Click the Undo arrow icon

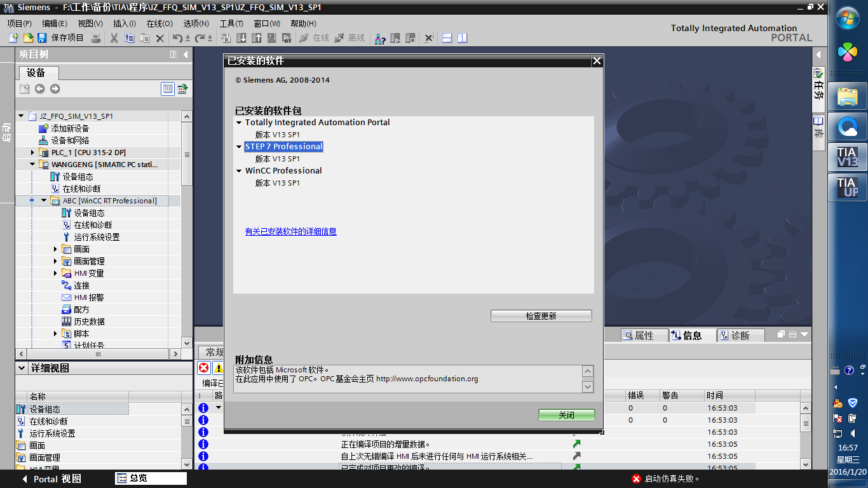pyautogui.click(x=179, y=38)
